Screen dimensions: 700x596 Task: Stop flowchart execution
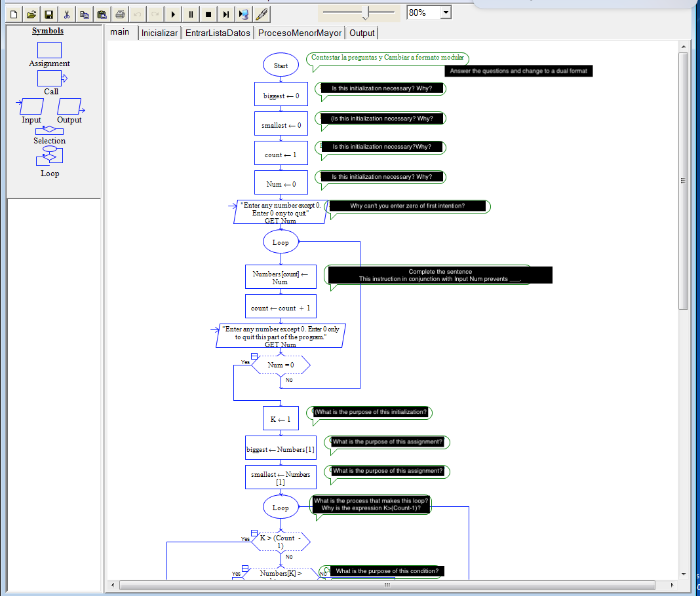(x=208, y=13)
